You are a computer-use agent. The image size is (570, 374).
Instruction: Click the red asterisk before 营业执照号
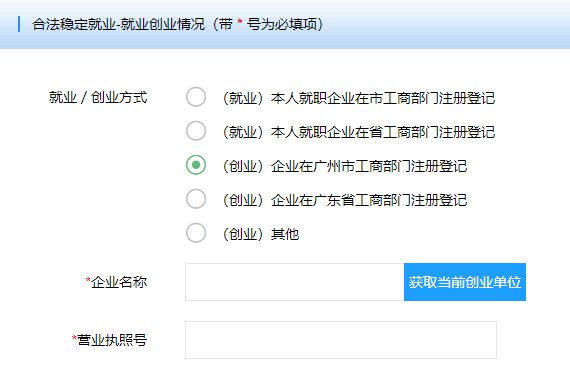(x=74, y=338)
